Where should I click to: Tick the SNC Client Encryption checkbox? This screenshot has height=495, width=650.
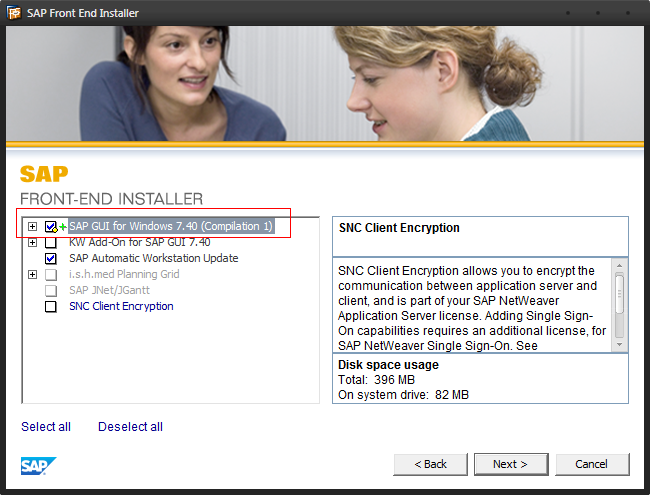[x=51, y=307]
